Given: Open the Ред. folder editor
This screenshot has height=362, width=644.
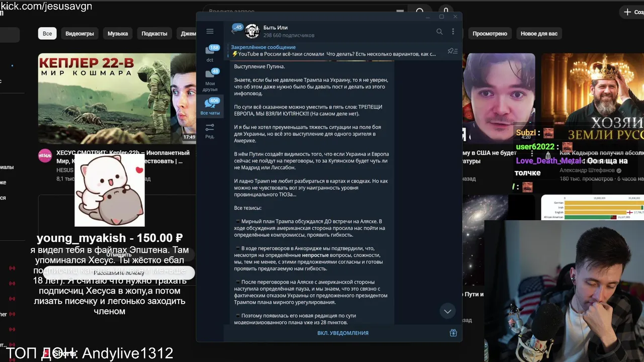Looking at the screenshot, I should pyautogui.click(x=210, y=131).
